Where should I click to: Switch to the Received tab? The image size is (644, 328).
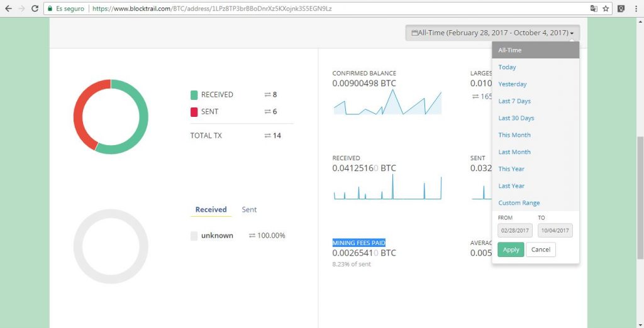coord(211,210)
